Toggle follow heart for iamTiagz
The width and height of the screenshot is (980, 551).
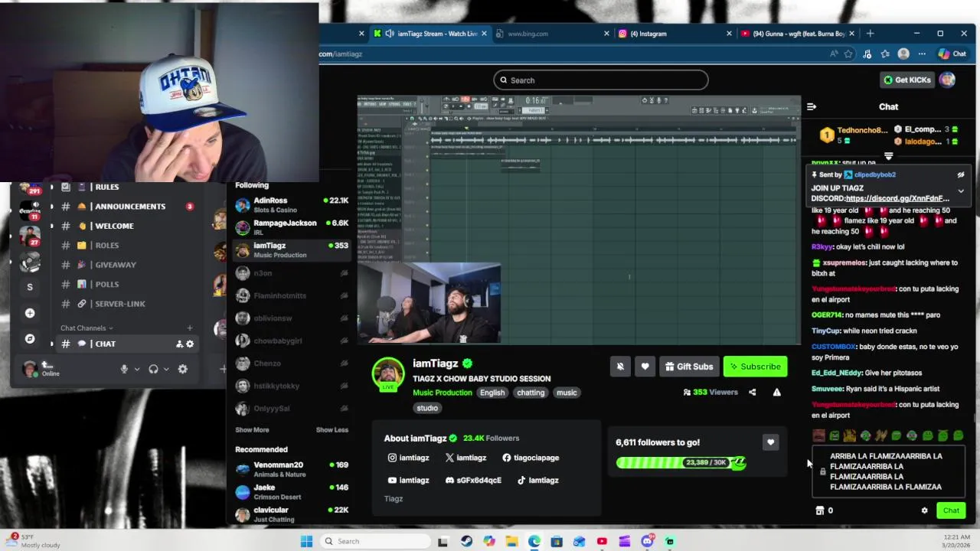coord(645,367)
